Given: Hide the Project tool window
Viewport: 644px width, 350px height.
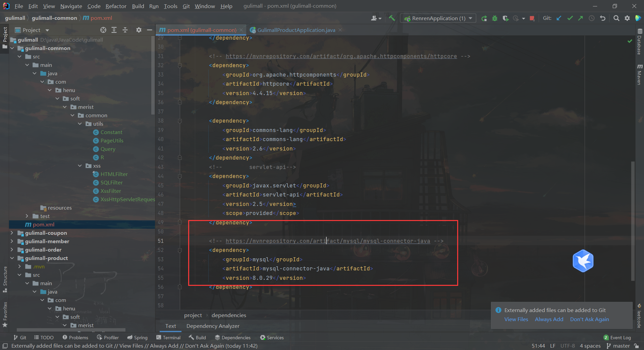Looking at the screenshot, I should coord(150,30).
